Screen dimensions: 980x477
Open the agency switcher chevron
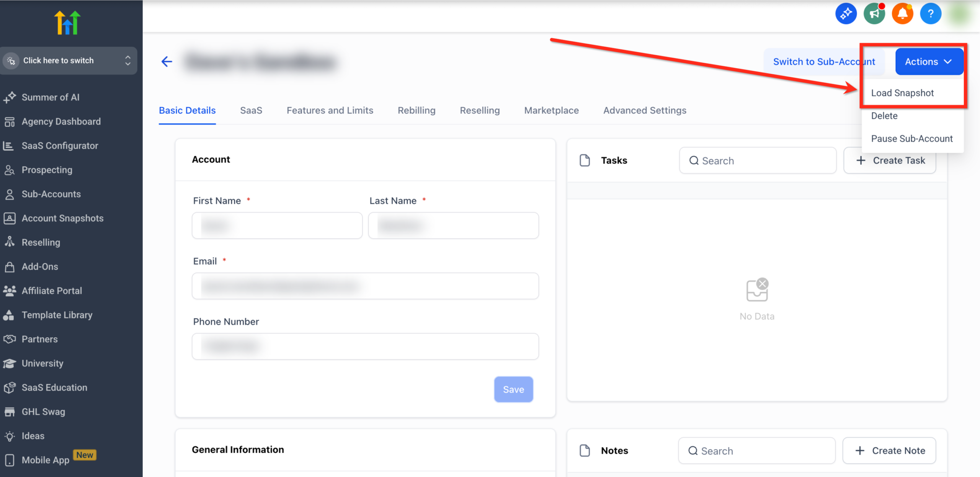(x=128, y=60)
